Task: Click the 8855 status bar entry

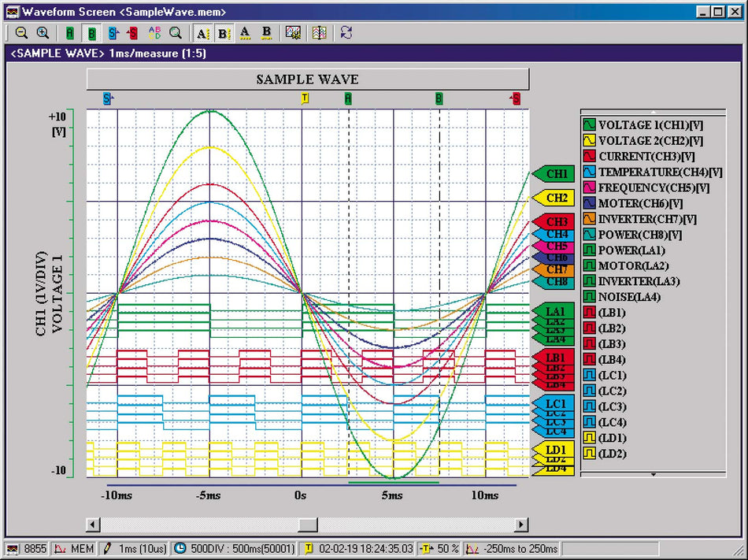Action: [27, 549]
